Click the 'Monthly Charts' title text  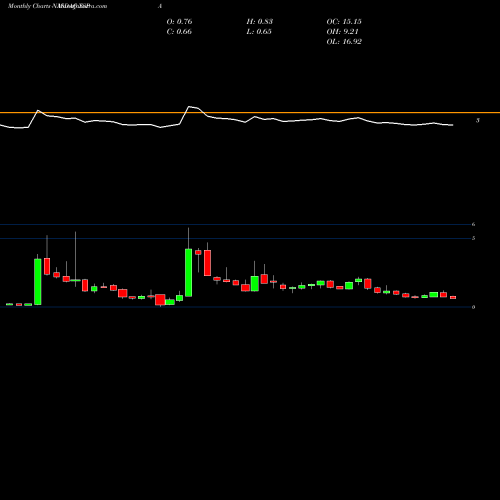tap(29, 6)
